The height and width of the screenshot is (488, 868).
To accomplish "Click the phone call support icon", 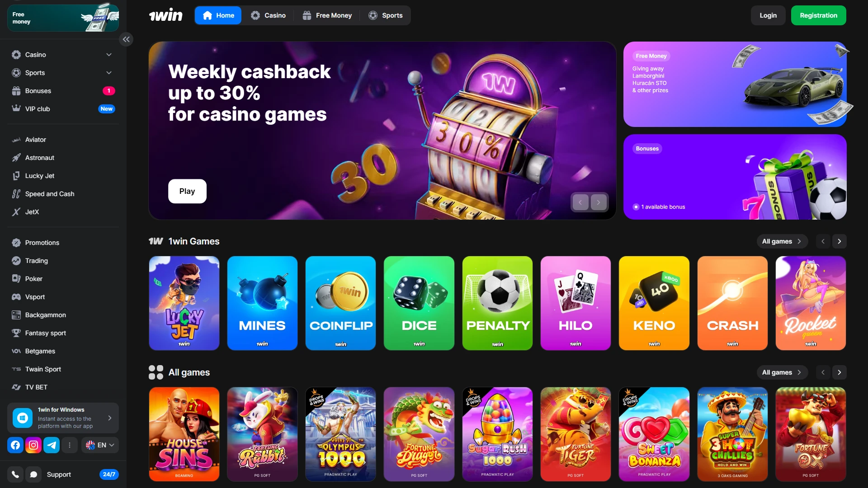I will click(15, 474).
